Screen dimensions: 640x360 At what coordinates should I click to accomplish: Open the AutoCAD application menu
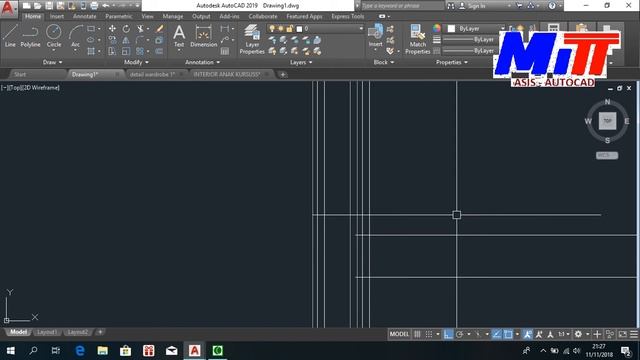[8, 8]
